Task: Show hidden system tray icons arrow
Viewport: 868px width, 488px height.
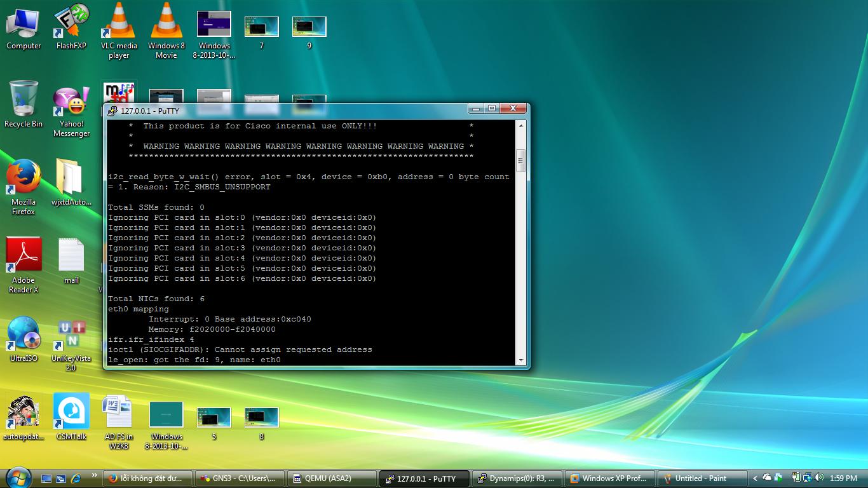Action: point(755,478)
